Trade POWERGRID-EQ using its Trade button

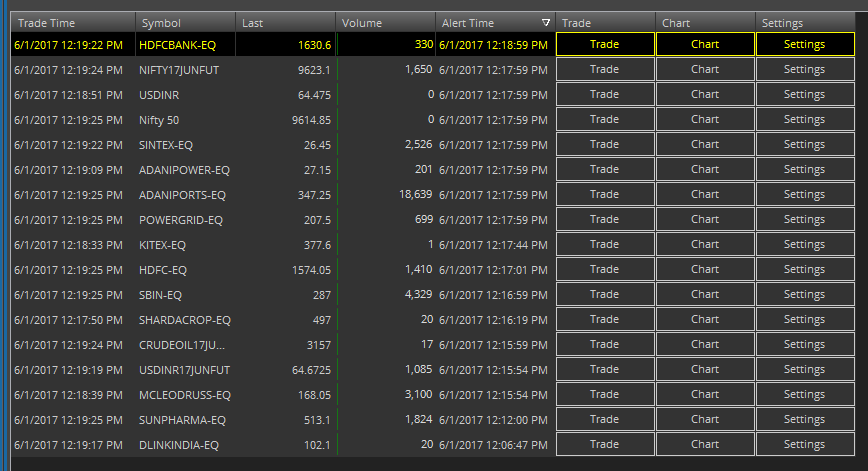[x=604, y=220]
